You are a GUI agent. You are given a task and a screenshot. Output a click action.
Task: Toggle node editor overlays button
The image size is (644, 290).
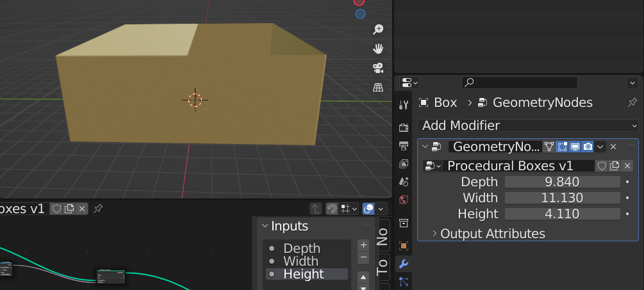pyautogui.click(x=368, y=209)
